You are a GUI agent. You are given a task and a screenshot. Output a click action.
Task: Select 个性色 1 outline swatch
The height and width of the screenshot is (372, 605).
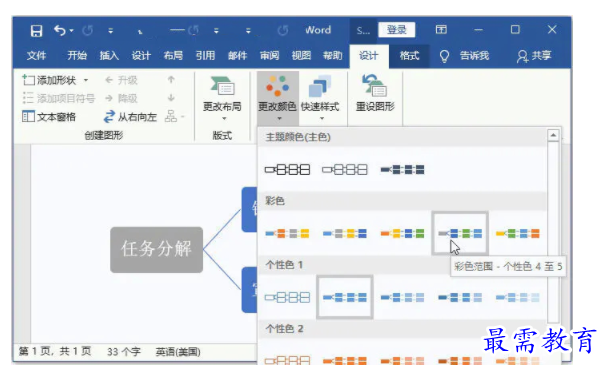(x=287, y=297)
